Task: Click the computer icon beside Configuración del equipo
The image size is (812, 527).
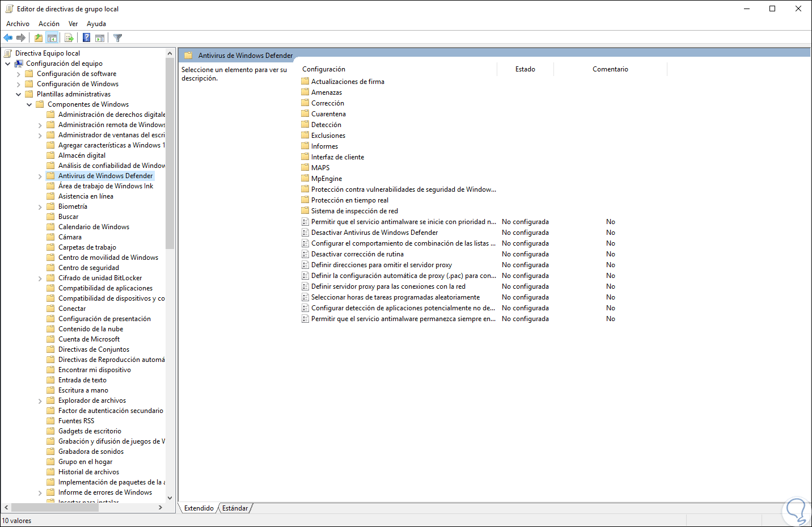Action: point(19,64)
